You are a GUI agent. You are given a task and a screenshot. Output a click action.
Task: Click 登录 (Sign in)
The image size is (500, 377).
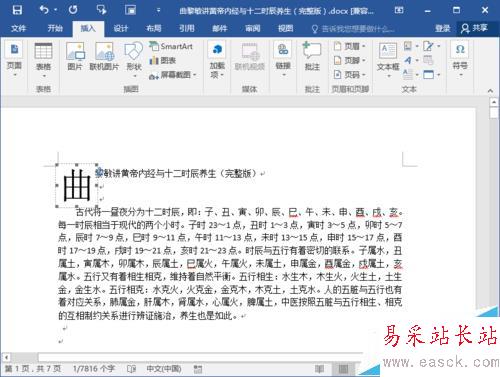pyautogui.click(x=443, y=28)
